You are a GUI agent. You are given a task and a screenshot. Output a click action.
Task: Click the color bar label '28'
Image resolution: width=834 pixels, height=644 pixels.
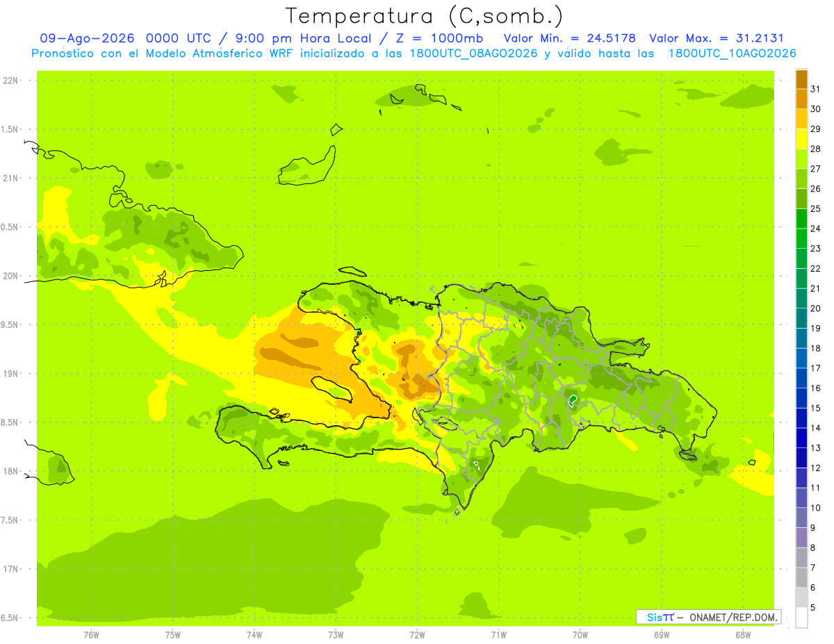point(816,149)
